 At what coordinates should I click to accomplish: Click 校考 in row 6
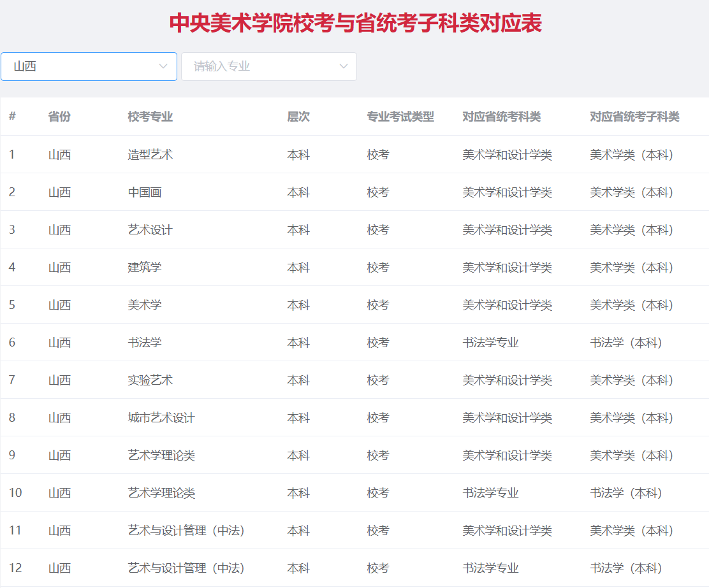pyautogui.click(x=378, y=342)
